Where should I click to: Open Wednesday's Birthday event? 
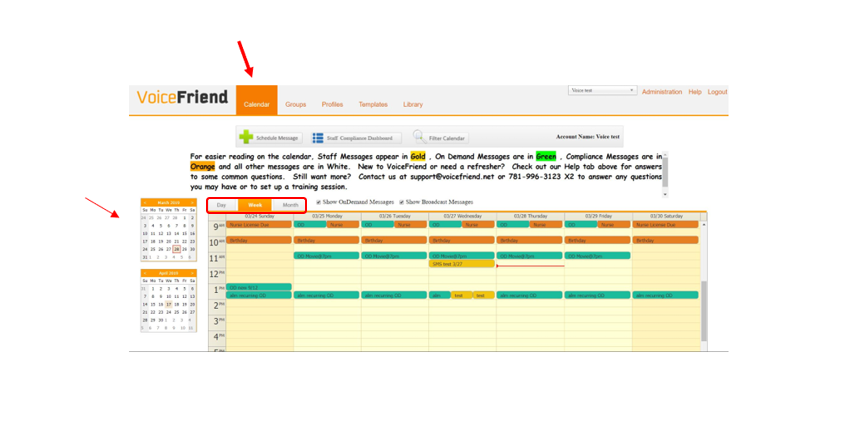click(462, 240)
